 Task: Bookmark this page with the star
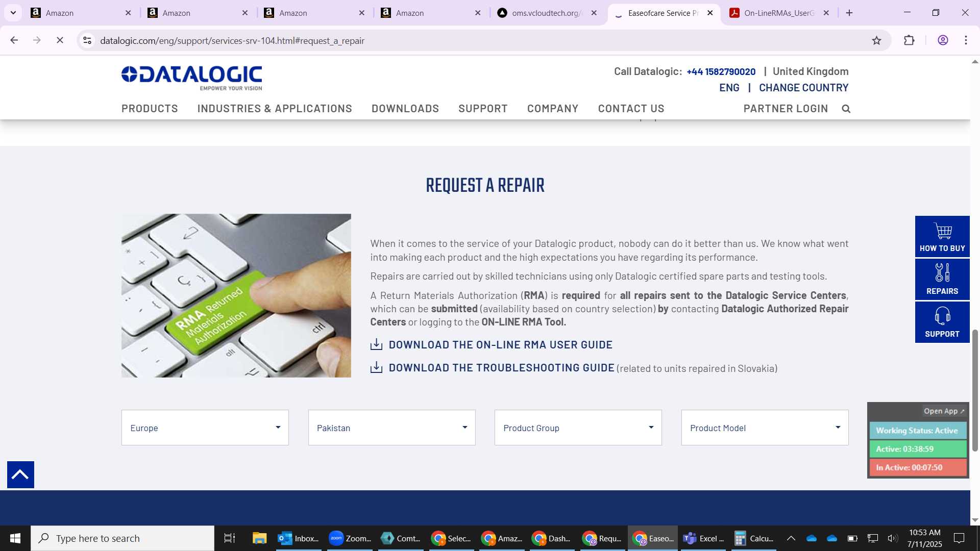pyautogui.click(x=876, y=40)
